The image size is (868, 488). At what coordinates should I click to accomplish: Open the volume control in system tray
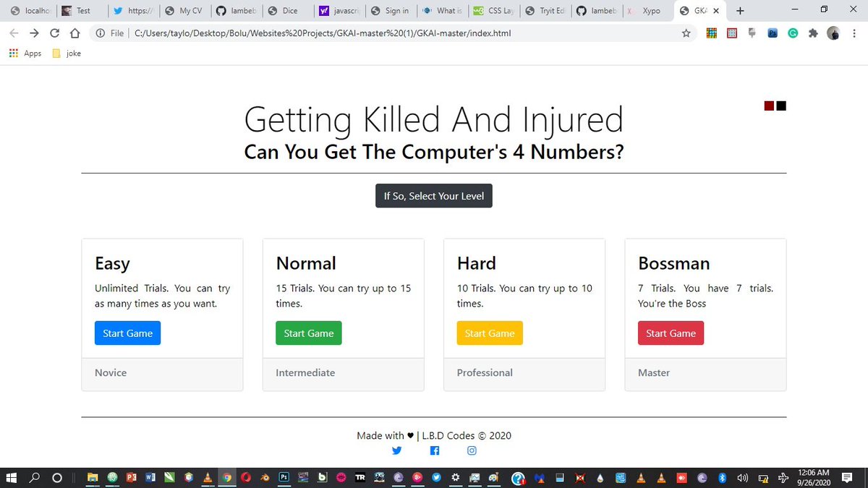point(742,478)
